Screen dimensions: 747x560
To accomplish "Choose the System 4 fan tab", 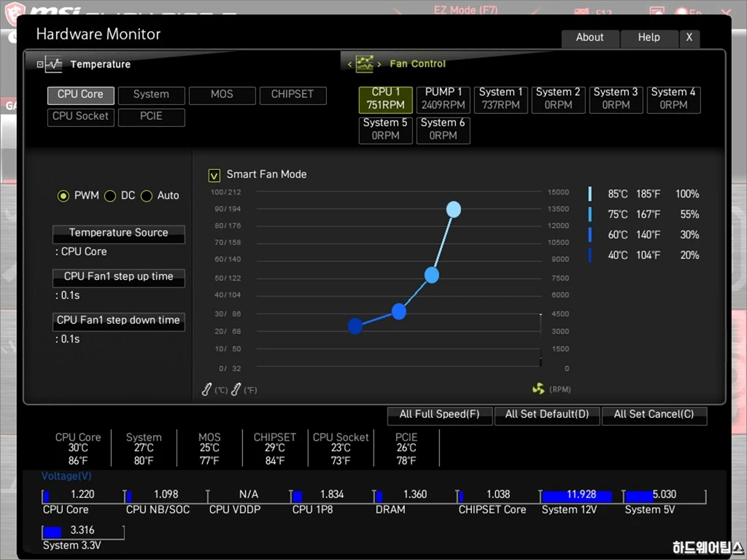I will (673, 99).
